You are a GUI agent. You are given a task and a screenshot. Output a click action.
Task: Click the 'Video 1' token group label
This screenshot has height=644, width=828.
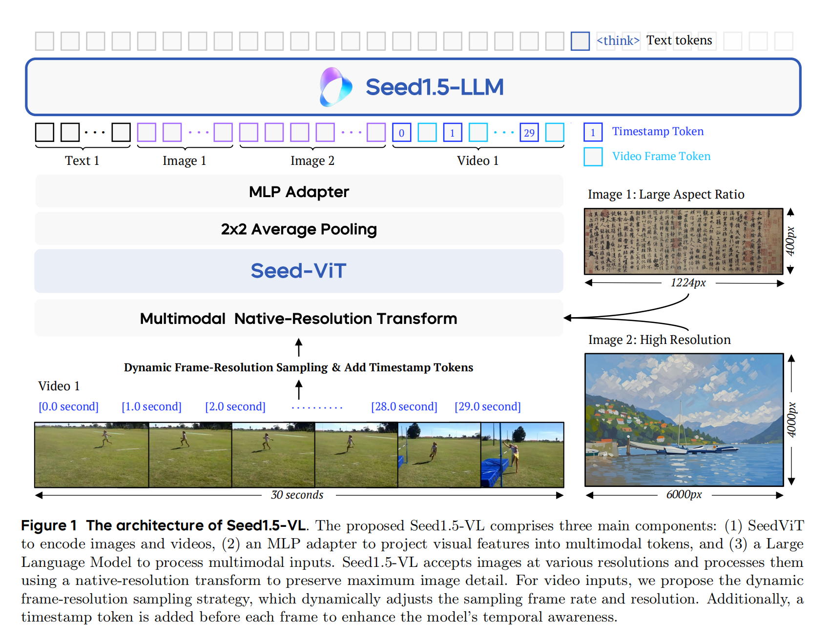coord(478,161)
